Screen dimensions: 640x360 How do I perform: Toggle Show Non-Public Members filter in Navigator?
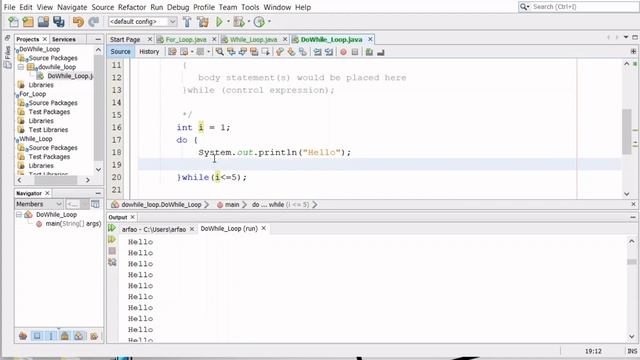click(64, 336)
